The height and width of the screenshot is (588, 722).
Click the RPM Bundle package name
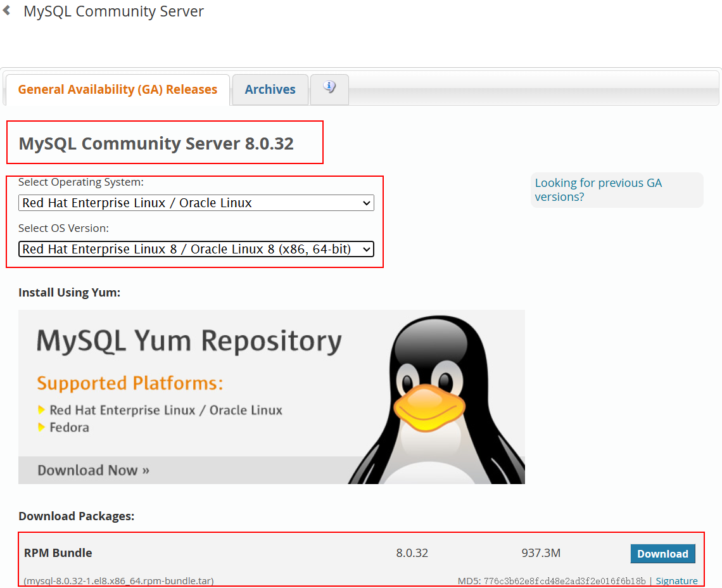click(x=58, y=553)
